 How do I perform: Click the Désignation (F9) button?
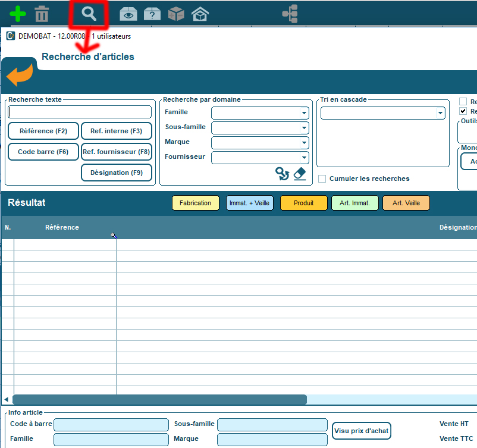pos(117,173)
